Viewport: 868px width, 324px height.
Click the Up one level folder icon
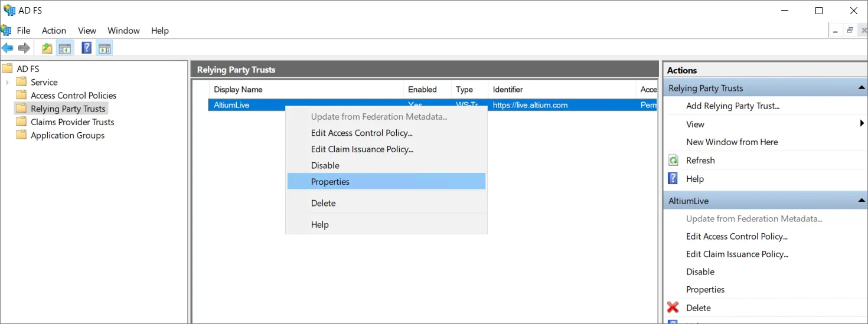[x=47, y=48]
